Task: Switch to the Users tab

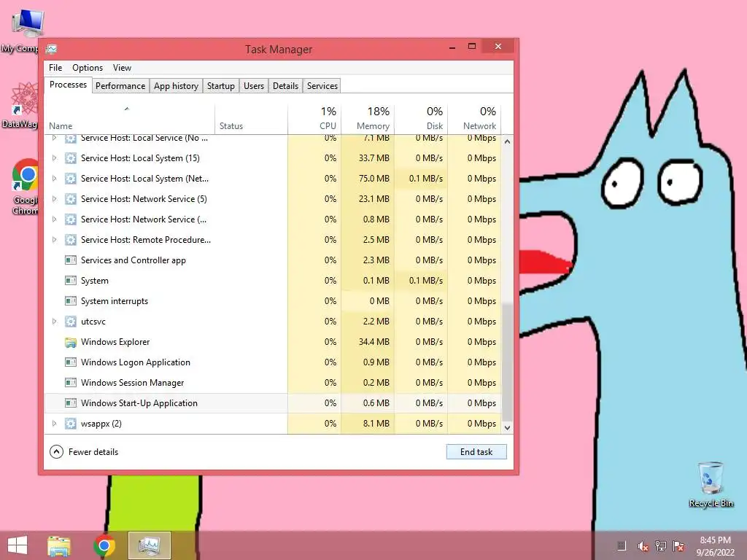Action: pyautogui.click(x=253, y=86)
